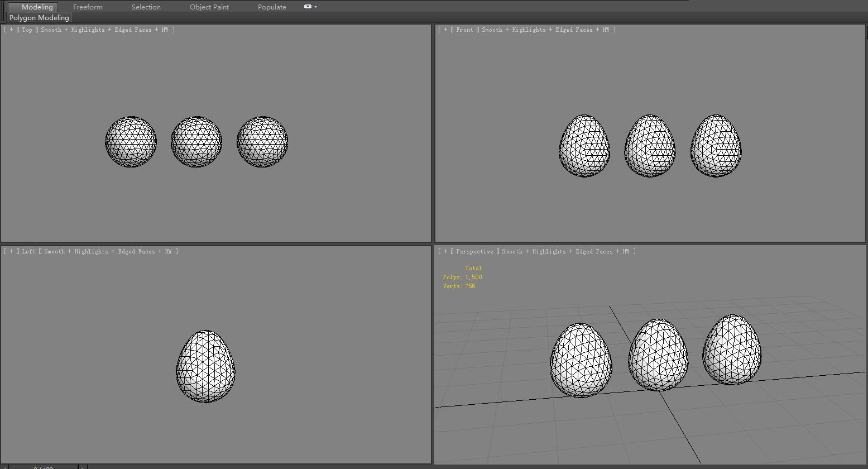This screenshot has height=469, width=868.
Task: Click the Top view name label
Action: [x=27, y=30]
